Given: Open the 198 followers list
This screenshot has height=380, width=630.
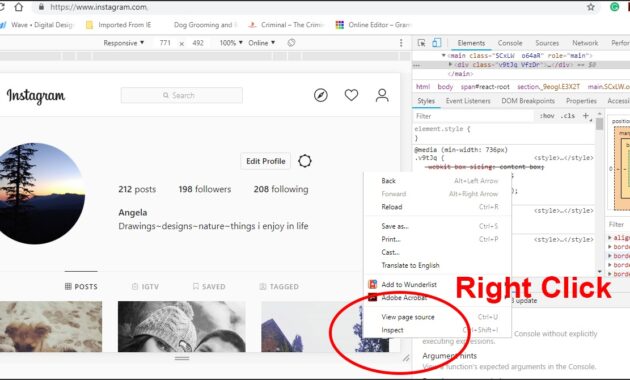Looking at the screenshot, I should [205, 189].
